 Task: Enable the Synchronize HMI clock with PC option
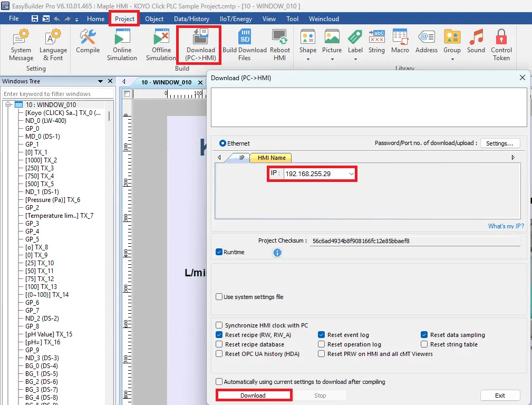pyautogui.click(x=219, y=325)
